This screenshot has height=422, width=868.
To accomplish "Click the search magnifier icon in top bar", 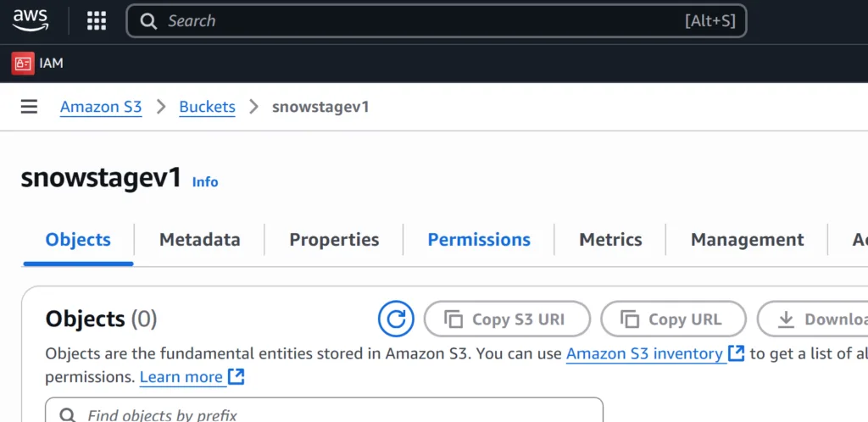I will 148,21.
